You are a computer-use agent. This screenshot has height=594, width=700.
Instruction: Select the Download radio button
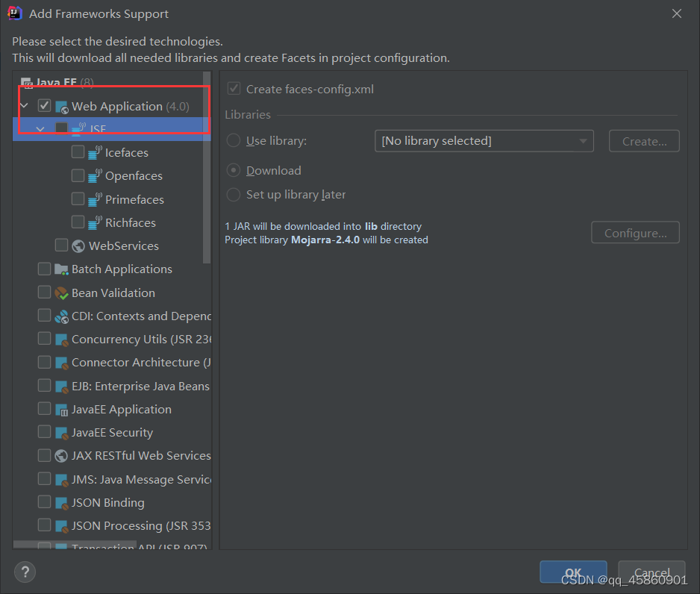pos(234,170)
